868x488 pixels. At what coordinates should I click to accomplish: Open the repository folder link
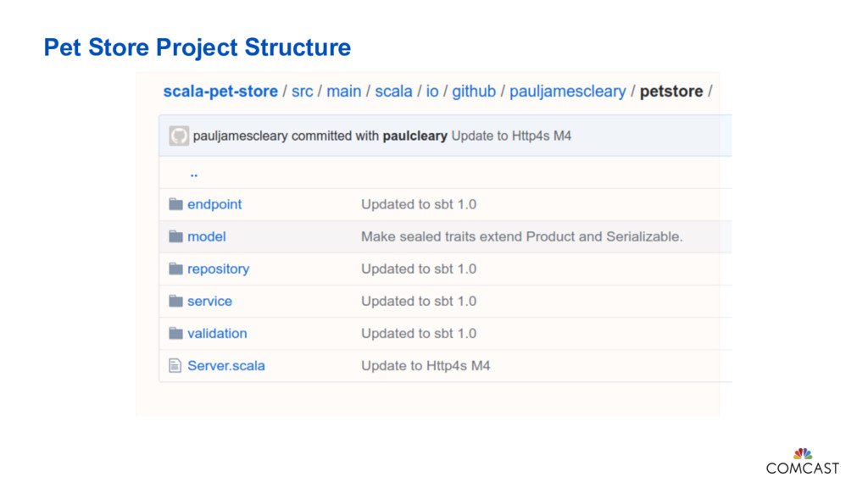(x=219, y=269)
